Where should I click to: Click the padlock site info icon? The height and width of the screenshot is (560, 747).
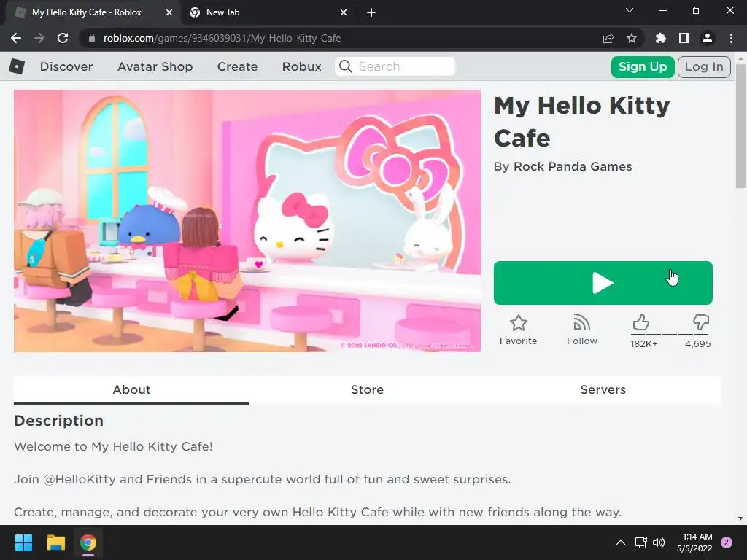pos(92,38)
